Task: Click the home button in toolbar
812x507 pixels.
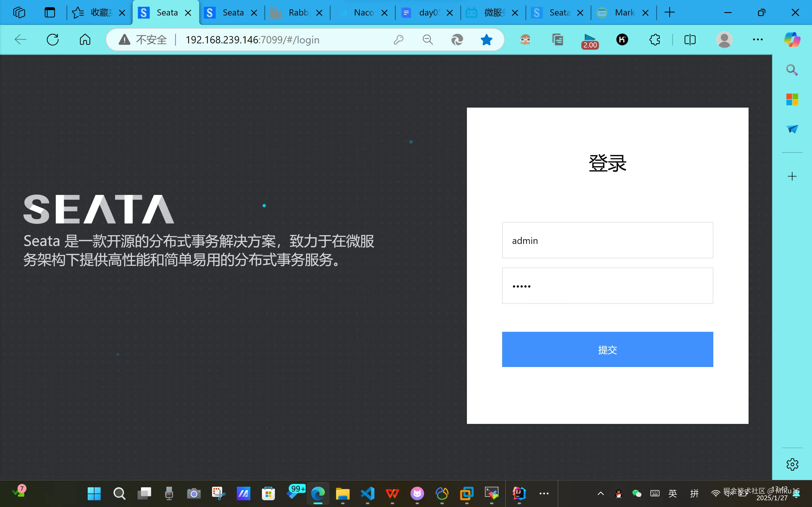Action: pyautogui.click(x=85, y=39)
